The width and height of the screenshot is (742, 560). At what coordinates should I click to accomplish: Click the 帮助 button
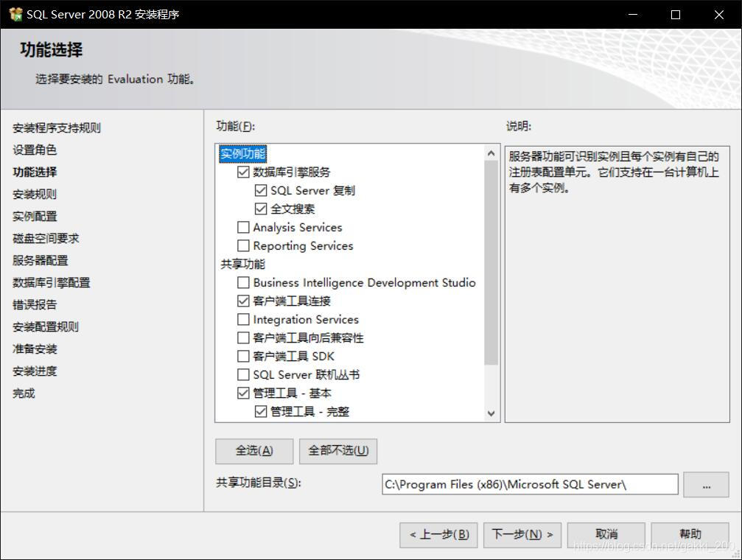[690, 534]
